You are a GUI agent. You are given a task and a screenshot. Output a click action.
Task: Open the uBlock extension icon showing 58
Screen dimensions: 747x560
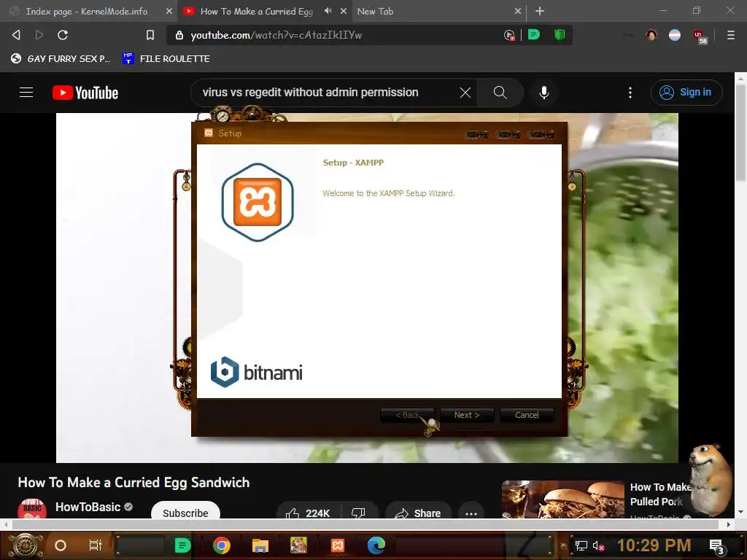point(700,36)
